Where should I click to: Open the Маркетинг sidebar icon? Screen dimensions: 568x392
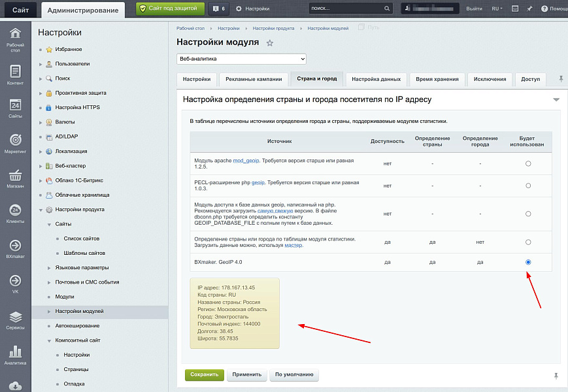tap(15, 143)
